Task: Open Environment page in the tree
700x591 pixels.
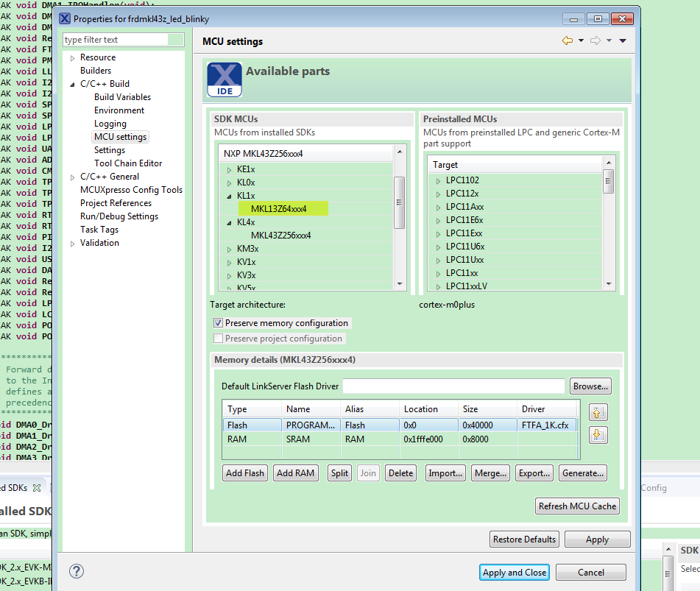Action: [x=119, y=110]
